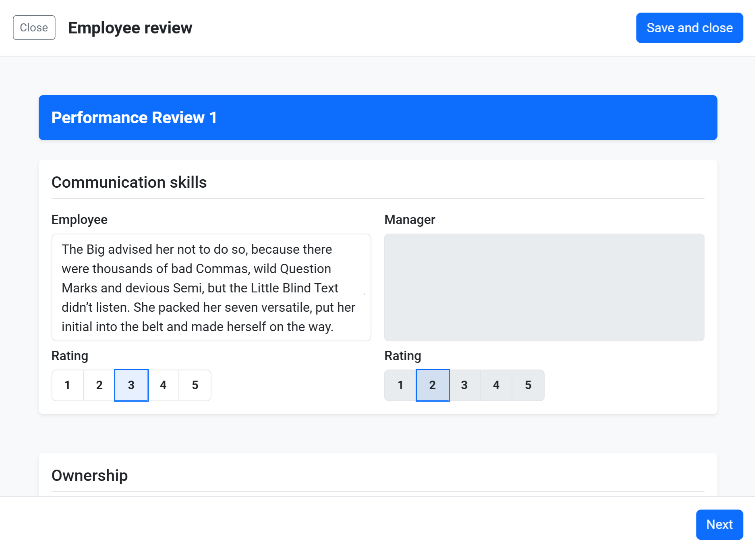The image size is (756, 551).
Task: Set Employee rating to 4
Action: (163, 385)
